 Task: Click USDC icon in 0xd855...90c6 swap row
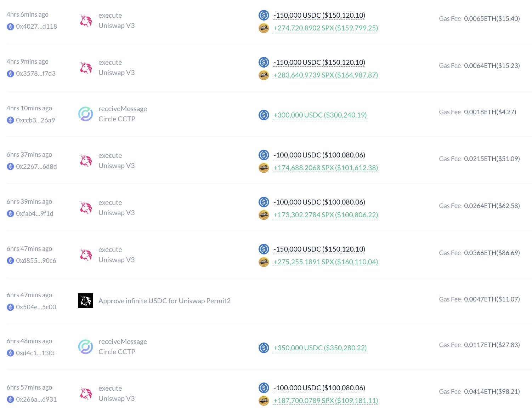point(264,249)
